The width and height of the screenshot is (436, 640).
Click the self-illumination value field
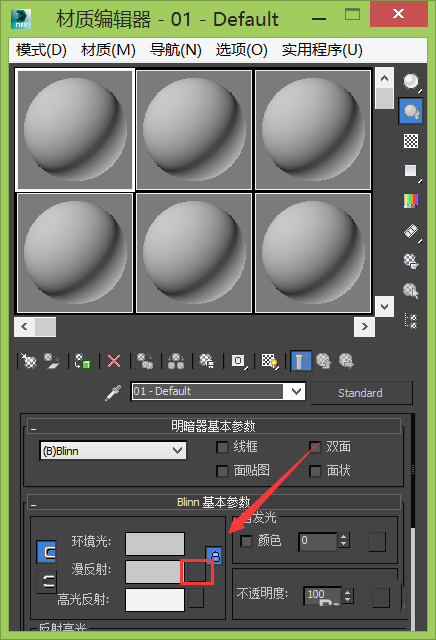(318, 542)
